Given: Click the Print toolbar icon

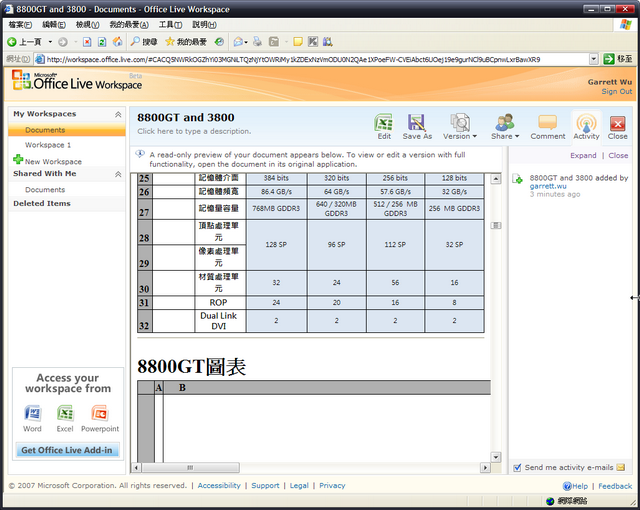Looking at the screenshot, I should [257, 42].
